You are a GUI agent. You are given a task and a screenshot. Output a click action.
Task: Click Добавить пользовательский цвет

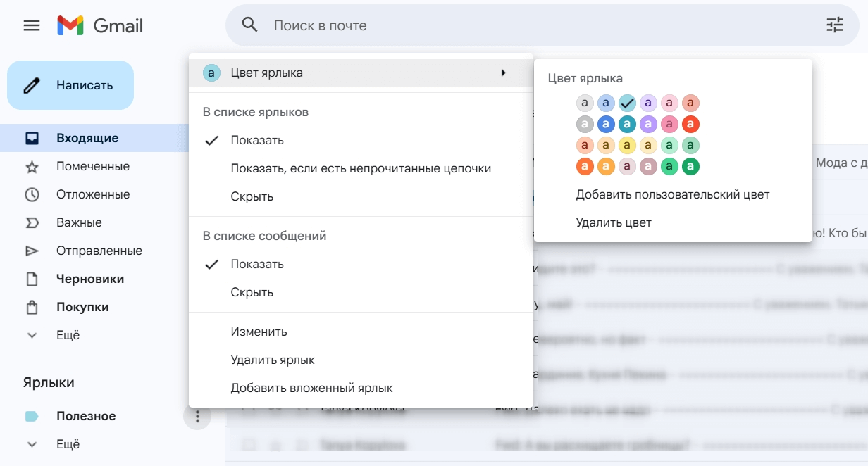click(672, 194)
